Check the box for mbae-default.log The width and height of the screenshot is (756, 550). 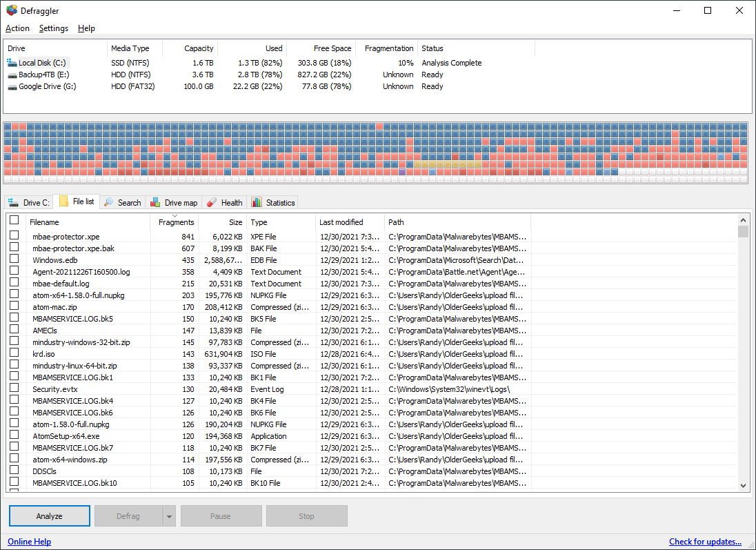(x=14, y=282)
